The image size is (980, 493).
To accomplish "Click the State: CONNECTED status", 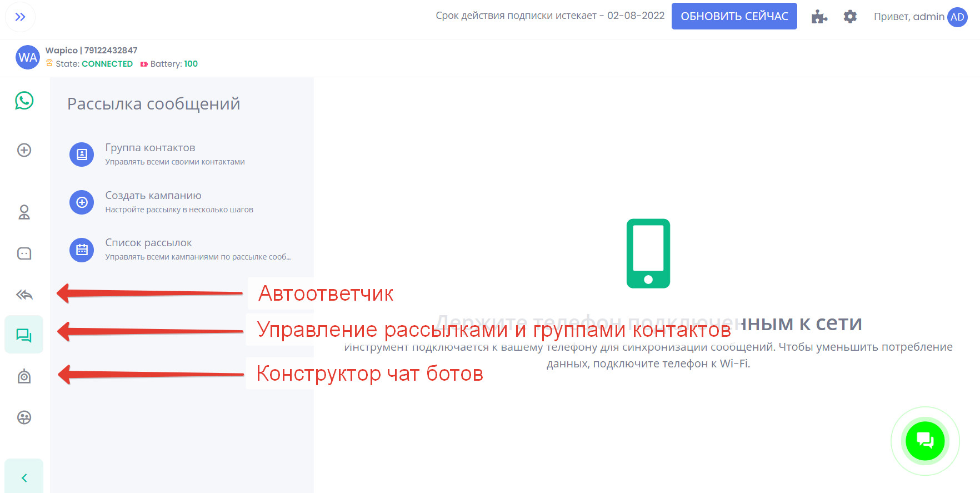I will coord(89,64).
